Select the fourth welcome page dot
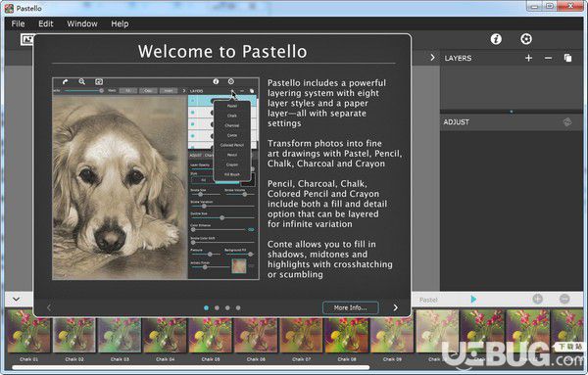This screenshot has width=588, height=375. (x=238, y=308)
